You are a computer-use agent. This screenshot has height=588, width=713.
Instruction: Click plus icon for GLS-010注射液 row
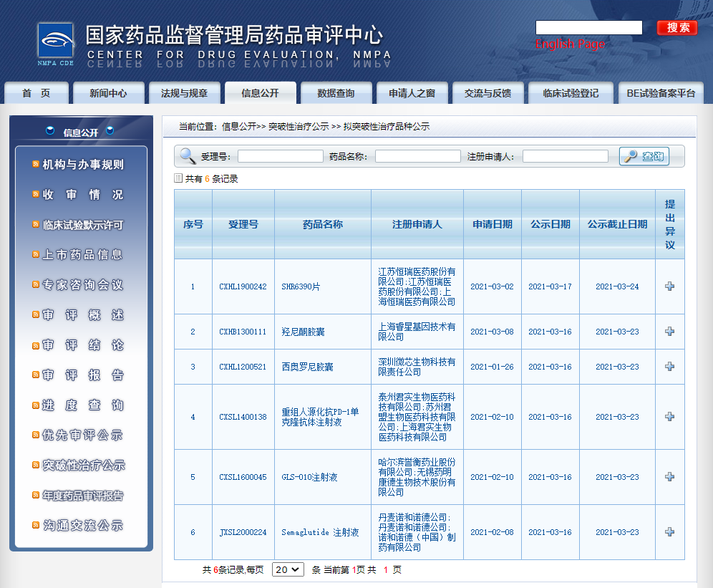tap(669, 476)
